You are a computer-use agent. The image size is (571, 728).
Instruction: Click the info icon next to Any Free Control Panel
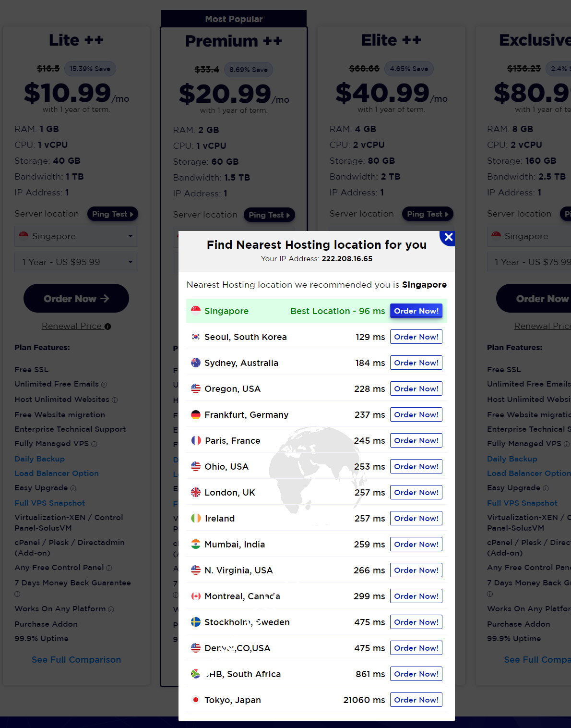click(x=109, y=568)
